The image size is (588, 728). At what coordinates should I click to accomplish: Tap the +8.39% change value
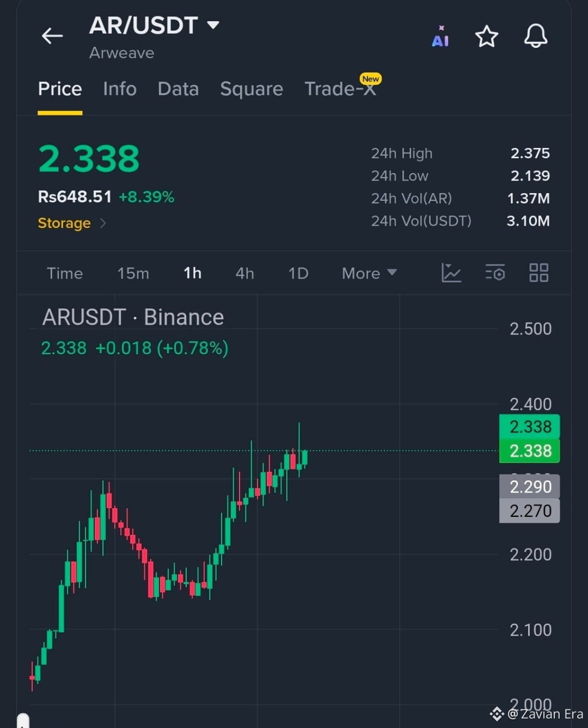pos(146,197)
